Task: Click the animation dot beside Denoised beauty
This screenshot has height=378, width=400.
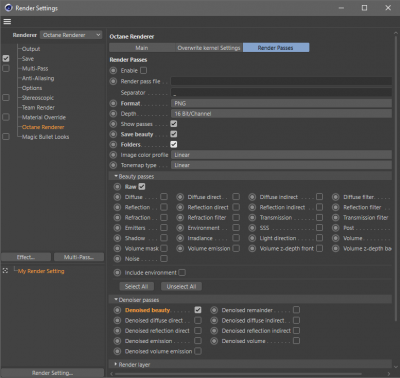Action: [x=117, y=310]
